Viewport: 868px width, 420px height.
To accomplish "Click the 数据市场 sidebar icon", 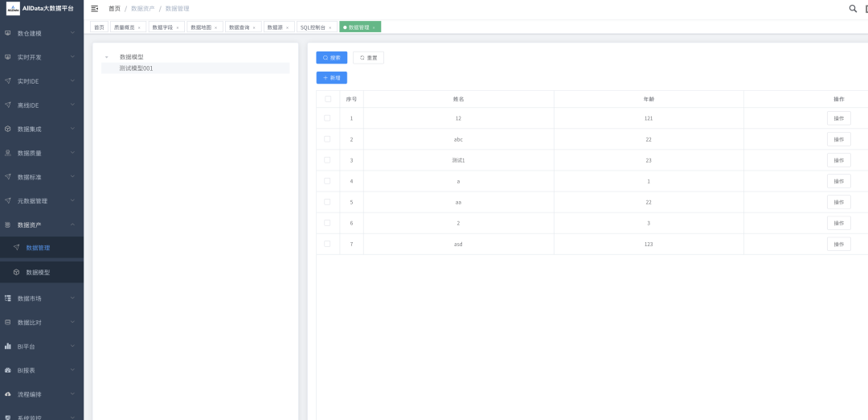I will (x=8, y=299).
